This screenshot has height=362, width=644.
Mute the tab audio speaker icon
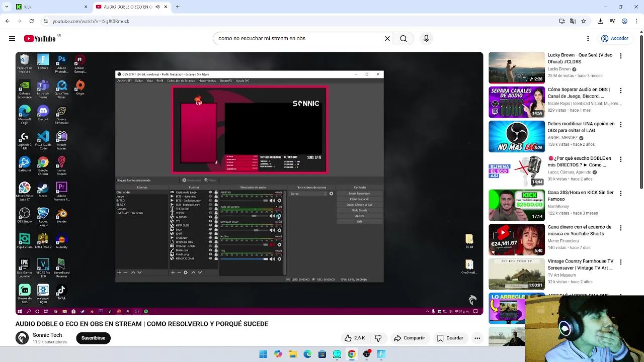[157, 7]
